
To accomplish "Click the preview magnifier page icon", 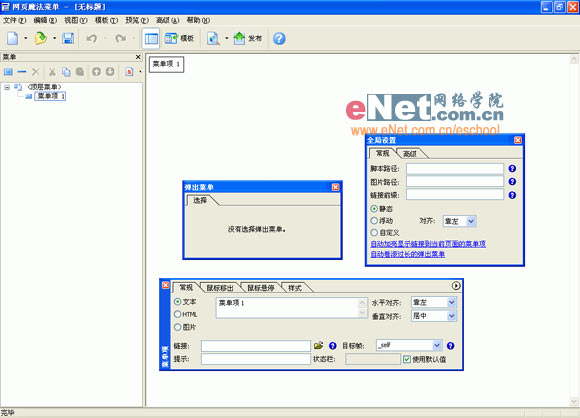I will click(x=213, y=38).
